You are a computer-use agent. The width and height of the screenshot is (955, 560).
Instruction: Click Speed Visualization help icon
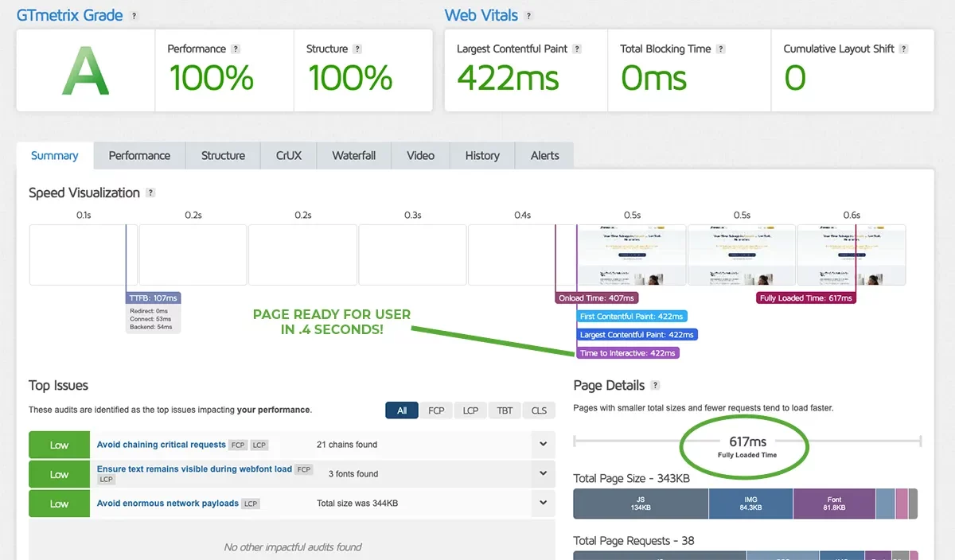point(150,193)
